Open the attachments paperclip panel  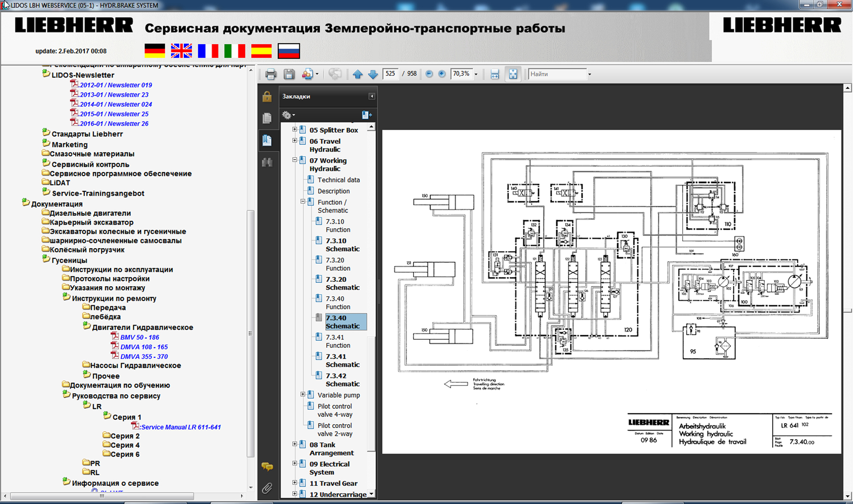coord(267,488)
